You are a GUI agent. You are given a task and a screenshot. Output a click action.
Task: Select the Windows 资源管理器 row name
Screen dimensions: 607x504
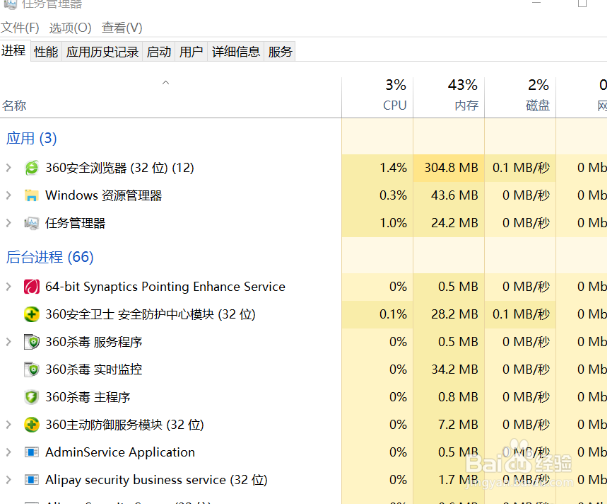103,195
